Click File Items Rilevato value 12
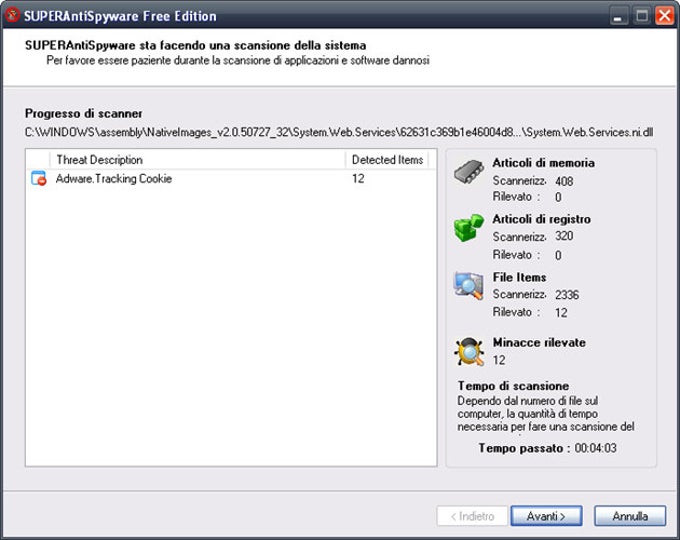The height and width of the screenshot is (540, 680). 561,312
